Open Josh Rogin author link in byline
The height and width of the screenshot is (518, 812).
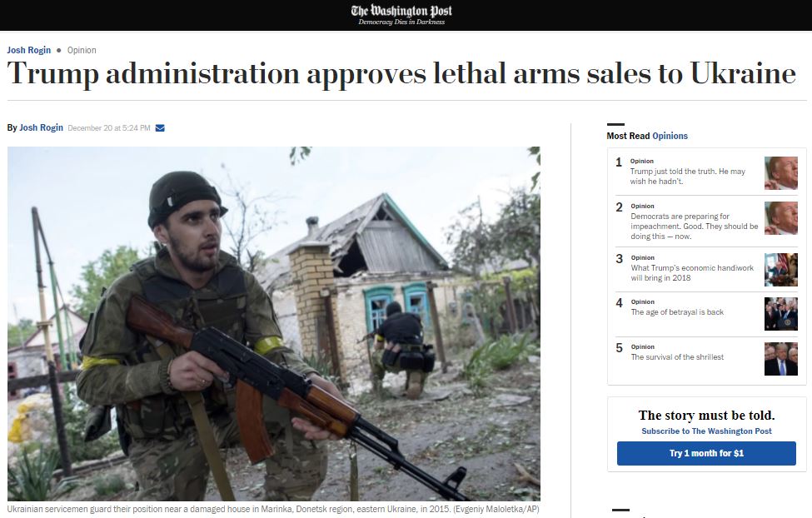[41, 127]
